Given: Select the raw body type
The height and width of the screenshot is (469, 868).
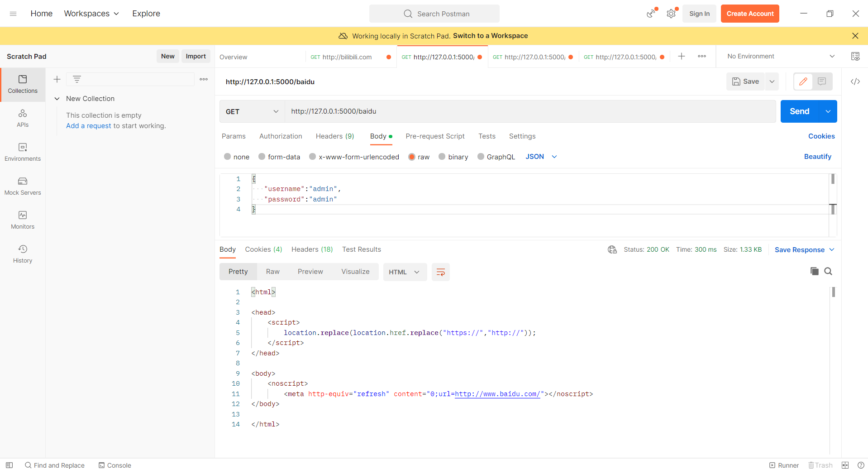Looking at the screenshot, I should 419,157.
